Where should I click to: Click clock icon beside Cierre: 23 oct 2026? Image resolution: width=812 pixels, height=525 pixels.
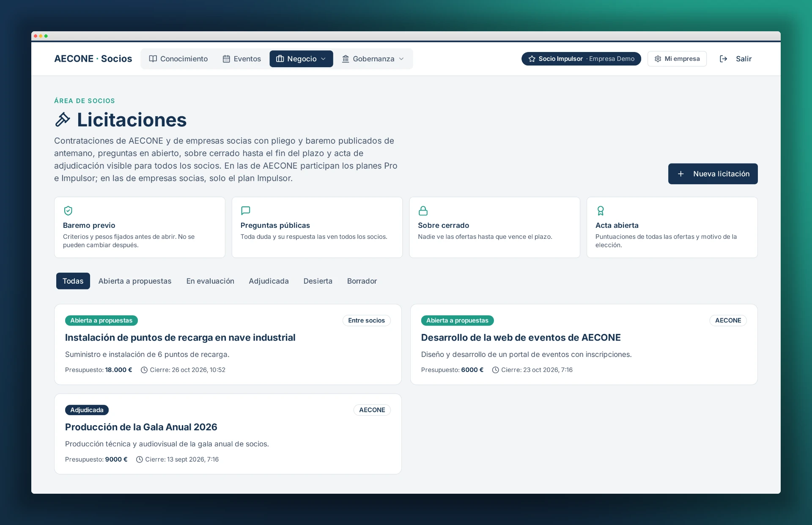tap(495, 370)
